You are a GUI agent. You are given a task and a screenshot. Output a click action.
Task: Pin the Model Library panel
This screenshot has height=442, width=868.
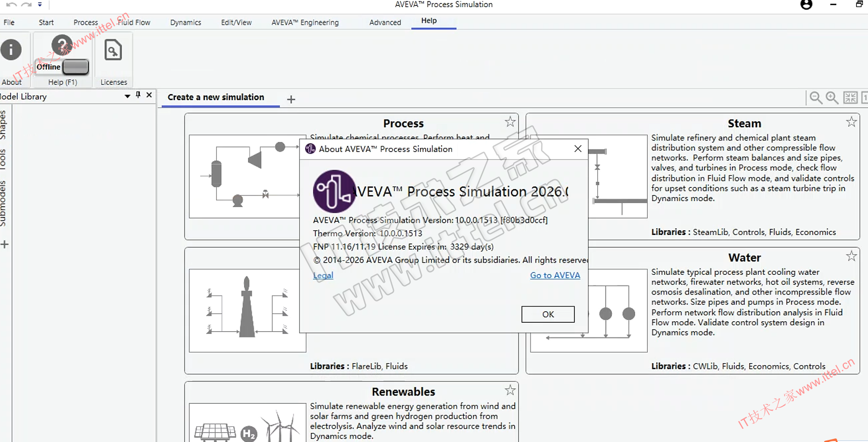pos(138,95)
